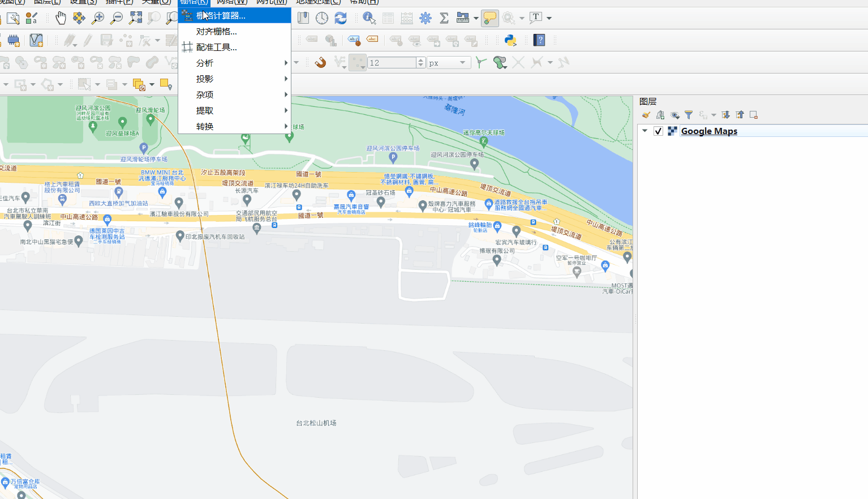Image resolution: width=868 pixels, height=499 pixels.
Task: Toggle snapping with the magnet icon
Action: (x=320, y=62)
